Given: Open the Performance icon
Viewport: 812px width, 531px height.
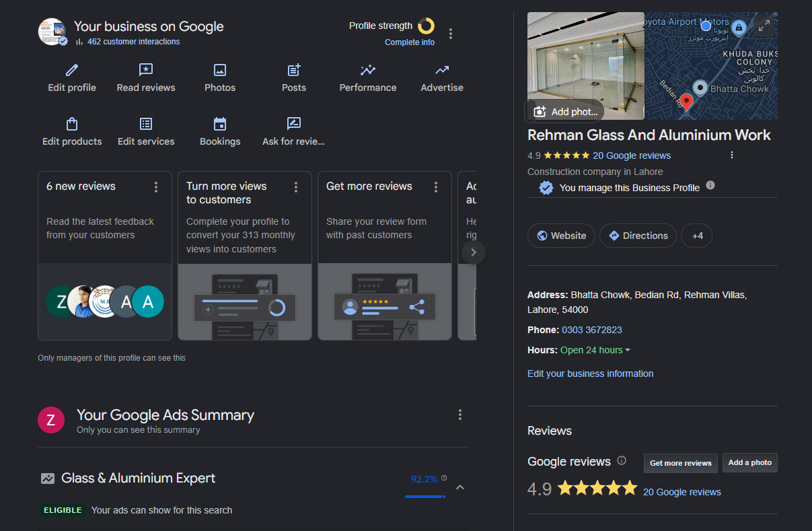Looking at the screenshot, I should [x=368, y=70].
